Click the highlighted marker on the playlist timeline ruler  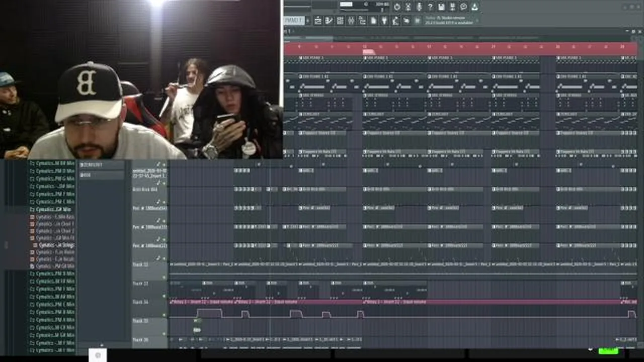tap(368, 52)
